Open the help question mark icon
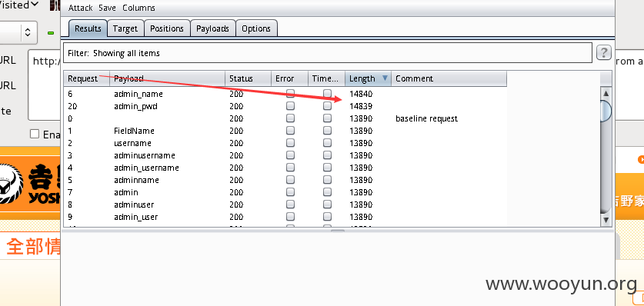 tap(604, 52)
